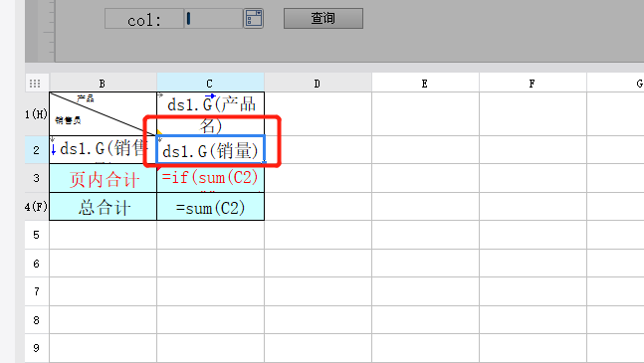Image resolution: width=644 pixels, height=363 pixels.
Task: Click the 查询 button
Action: click(323, 19)
